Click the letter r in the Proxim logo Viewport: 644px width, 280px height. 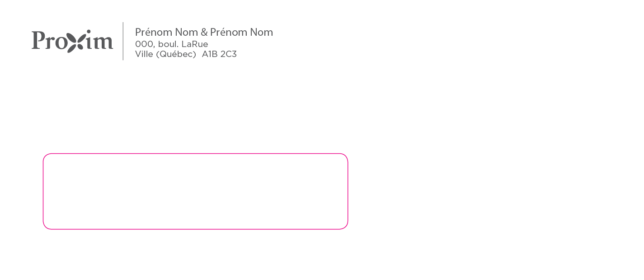50,43
